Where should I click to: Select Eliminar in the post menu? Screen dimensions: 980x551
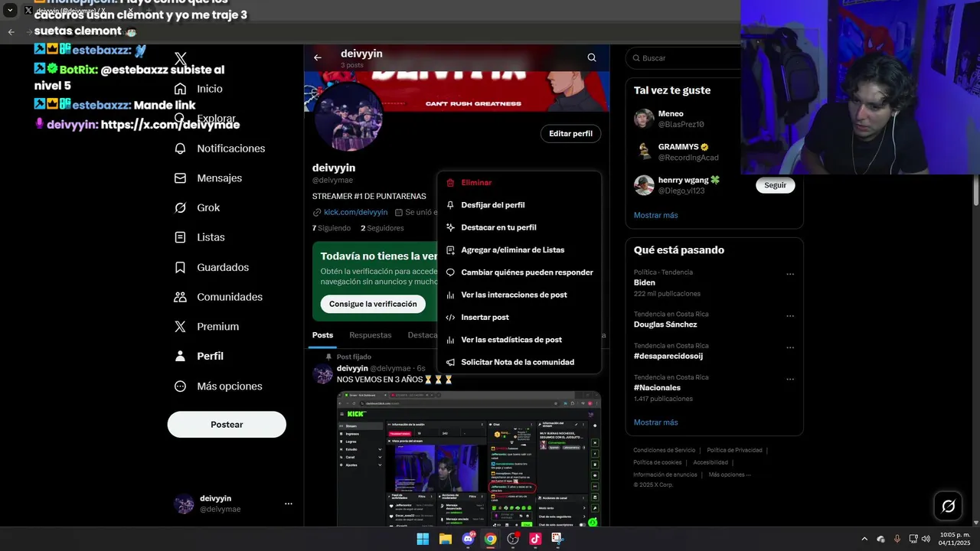pyautogui.click(x=519, y=183)
